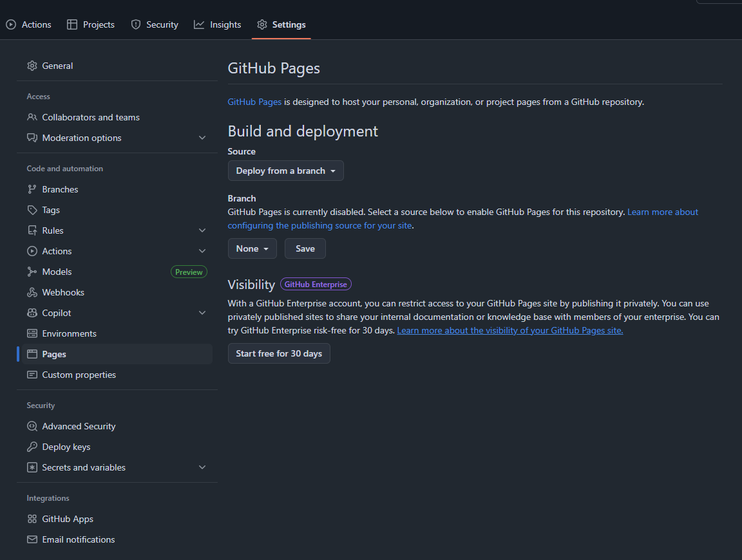Click the graph icon in the Insights tab
This screenshot has width=742, height=560.
pos(199,24)
